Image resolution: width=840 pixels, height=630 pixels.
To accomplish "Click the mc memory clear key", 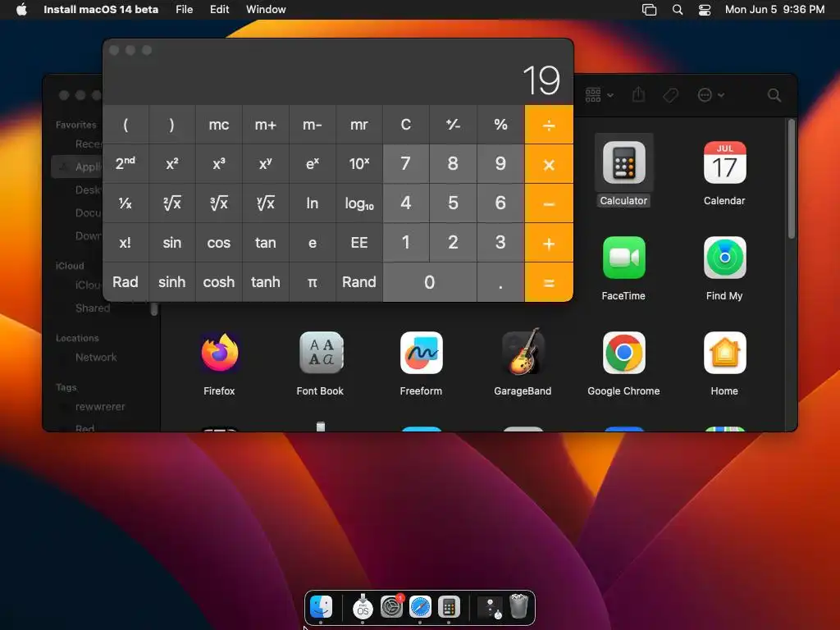I will pyautogui.click(x=218, y=125).
